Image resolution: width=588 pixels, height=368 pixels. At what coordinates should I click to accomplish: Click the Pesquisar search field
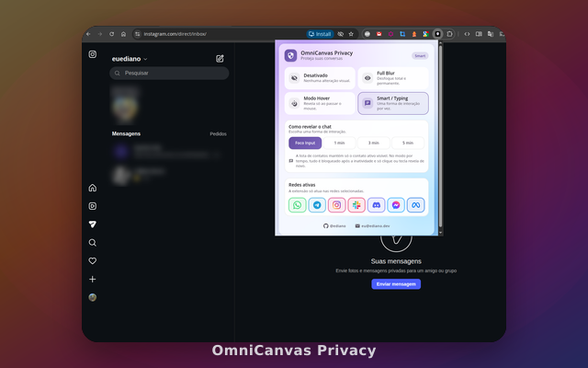click(x=169, y=74)
